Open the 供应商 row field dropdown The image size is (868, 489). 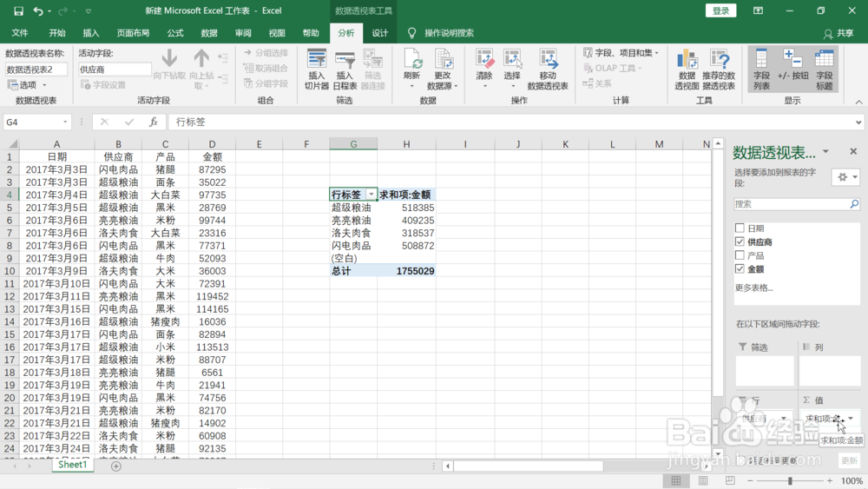(x=783, y=418)
